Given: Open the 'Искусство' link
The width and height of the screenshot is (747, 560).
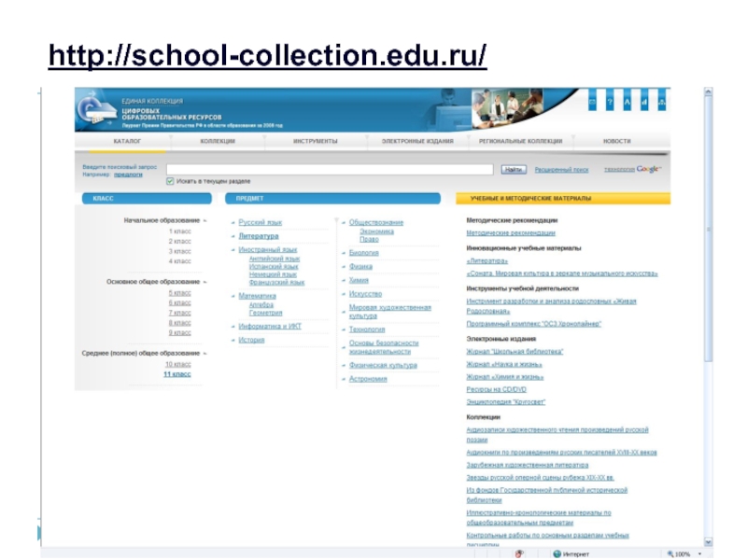Looking at the screenshot, I should (365, 294).
